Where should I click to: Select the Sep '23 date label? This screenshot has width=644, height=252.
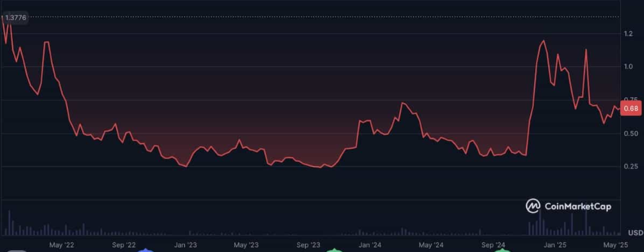coord(308,244)
